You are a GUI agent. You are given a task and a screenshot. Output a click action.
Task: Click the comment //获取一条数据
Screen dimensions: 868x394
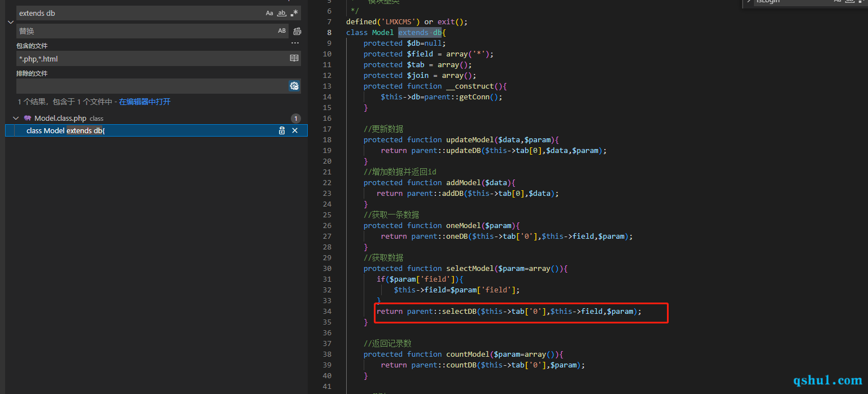391,215
